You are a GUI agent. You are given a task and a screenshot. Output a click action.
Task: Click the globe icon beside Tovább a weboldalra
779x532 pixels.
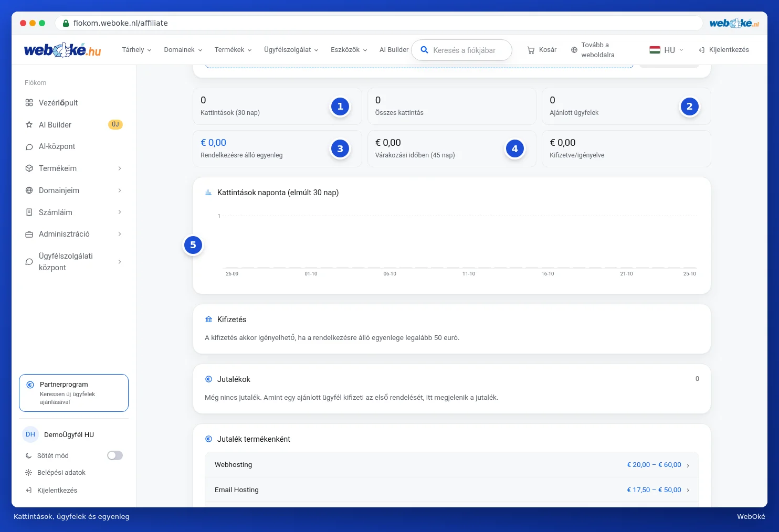(574, 50)
